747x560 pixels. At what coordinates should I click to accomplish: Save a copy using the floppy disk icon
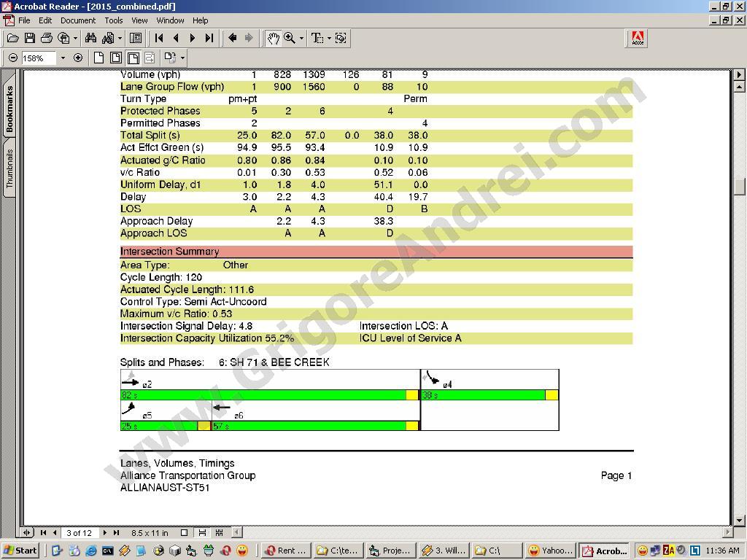(x=29, y=38)
